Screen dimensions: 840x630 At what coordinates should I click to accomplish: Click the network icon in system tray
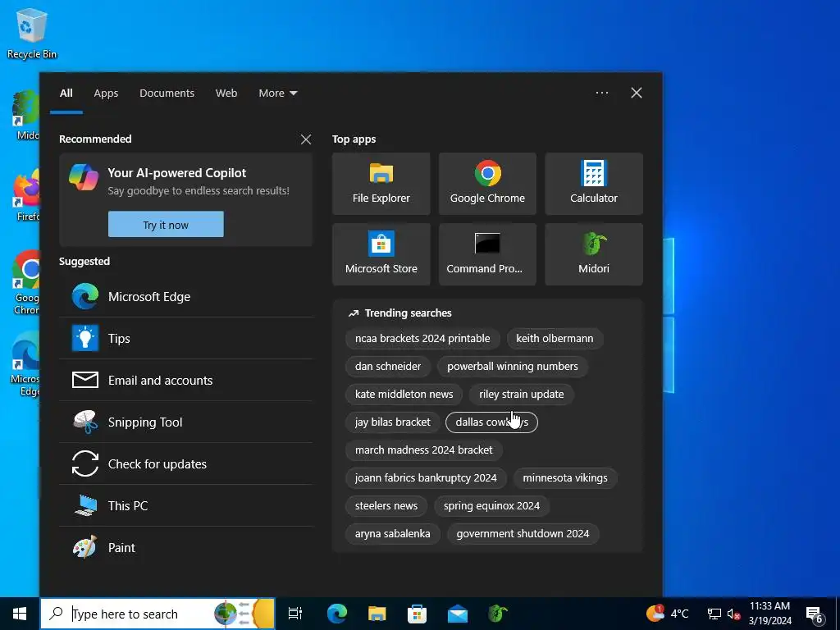point(714,614)
